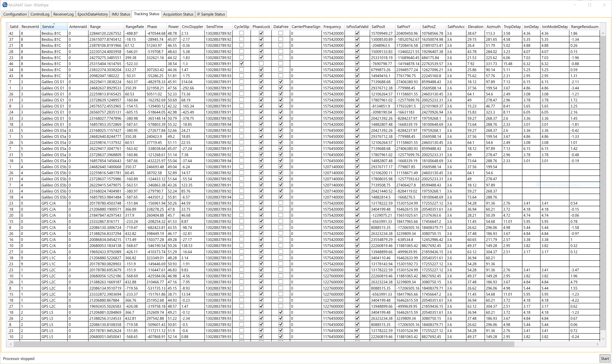
Task: Toggle IsPosSatValid in Beidou B1C SatId 37 row
Action: 357,39
